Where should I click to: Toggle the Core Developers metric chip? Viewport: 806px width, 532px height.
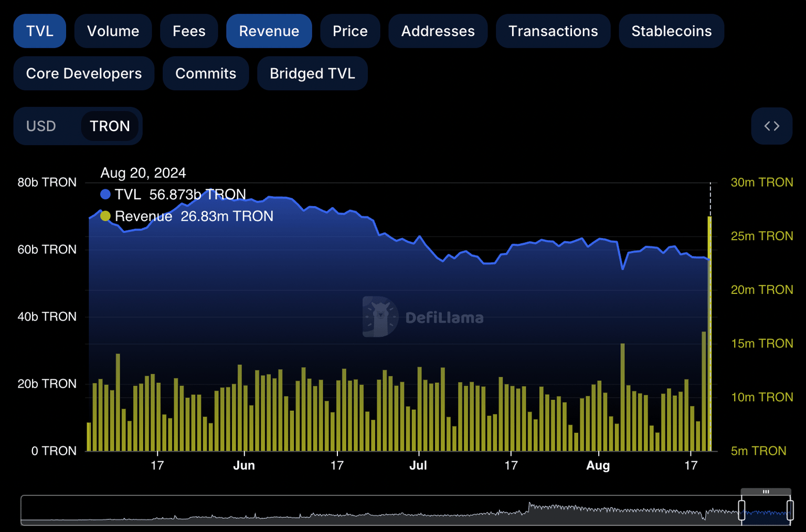tap(84, 73)
